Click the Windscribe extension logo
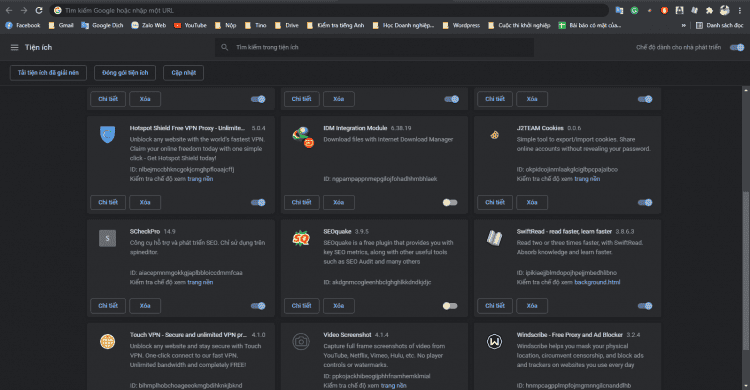 494,341
